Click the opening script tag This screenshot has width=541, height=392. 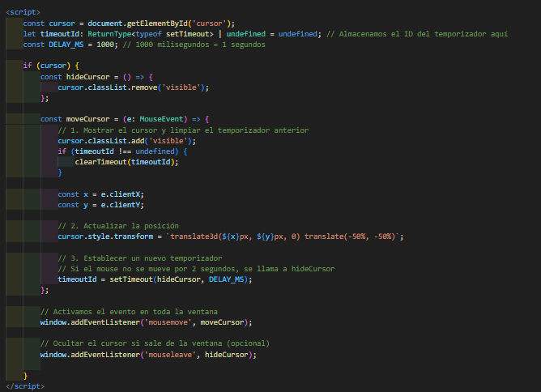point(22,12)
